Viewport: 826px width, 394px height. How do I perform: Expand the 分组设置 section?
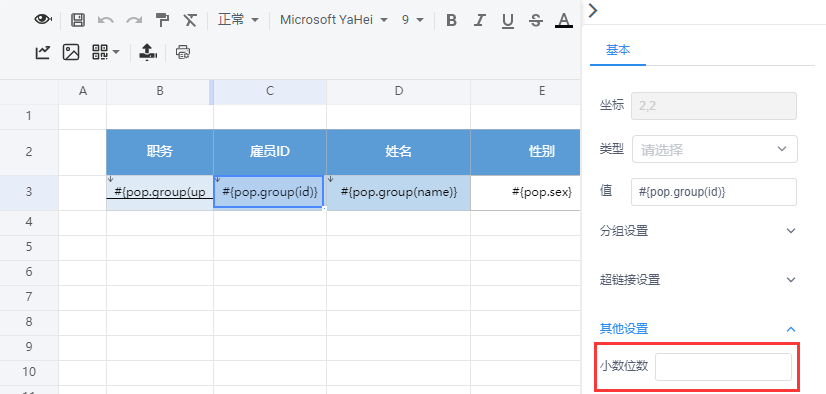pos(698,231)
